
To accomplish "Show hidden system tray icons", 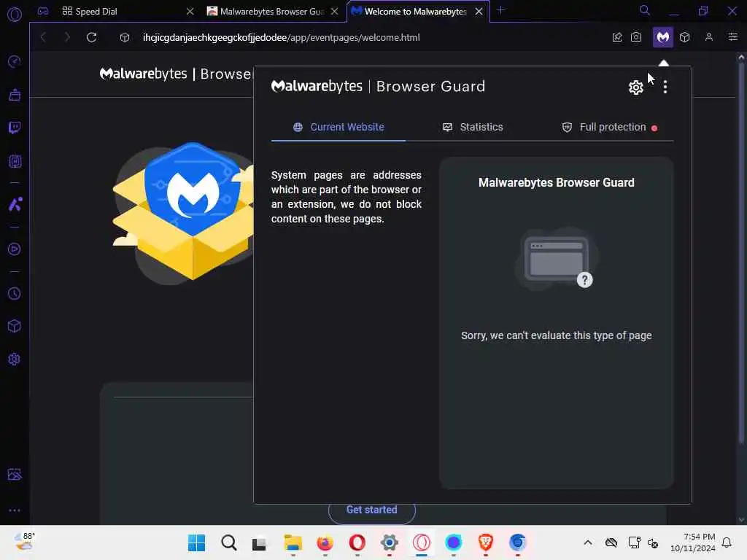I will [x=588, y=542].
